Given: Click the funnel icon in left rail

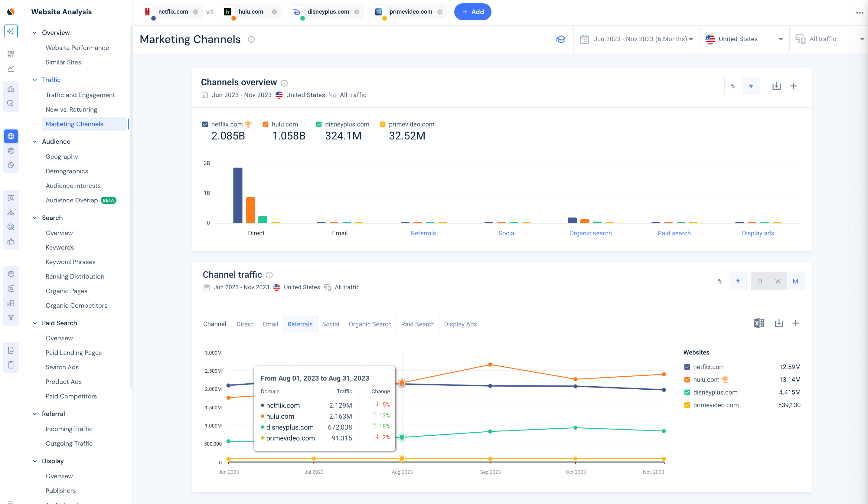Looking at the screenshot, I should click(x=11, y=318).
